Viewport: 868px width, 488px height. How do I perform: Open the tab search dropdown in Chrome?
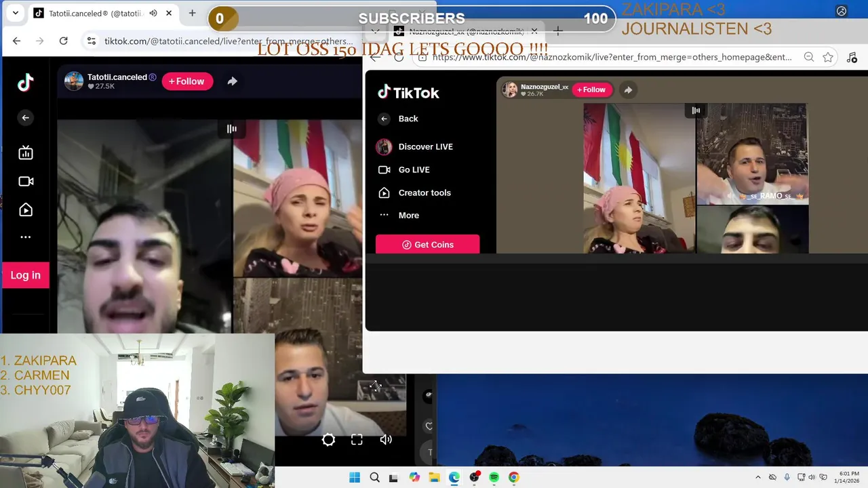point(15,13)
